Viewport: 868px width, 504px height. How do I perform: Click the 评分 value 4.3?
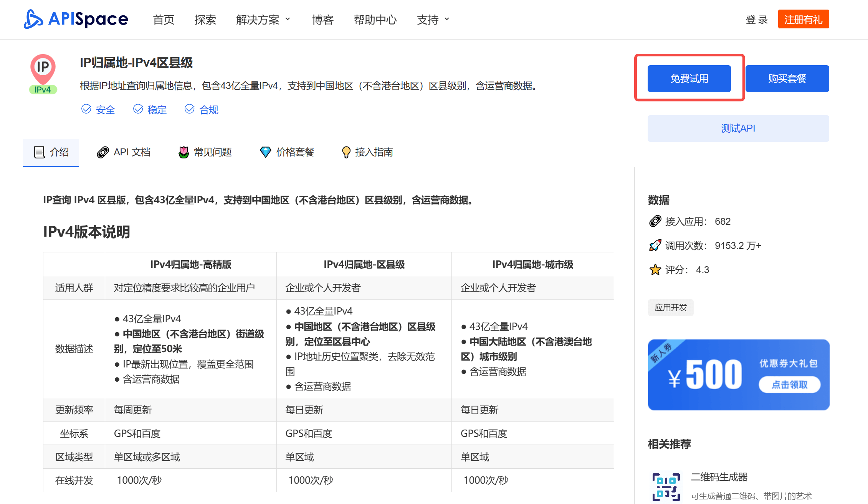703,270
